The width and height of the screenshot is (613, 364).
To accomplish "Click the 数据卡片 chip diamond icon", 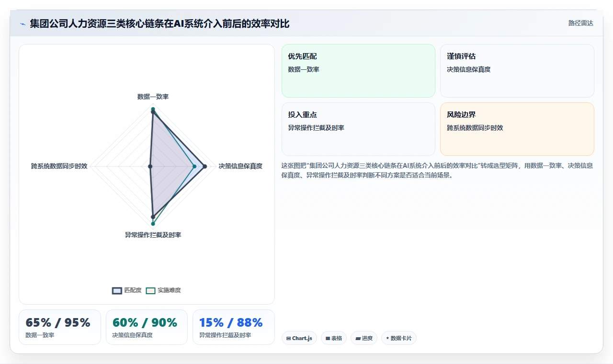I will pyautogui.click(x=387, y=338).
